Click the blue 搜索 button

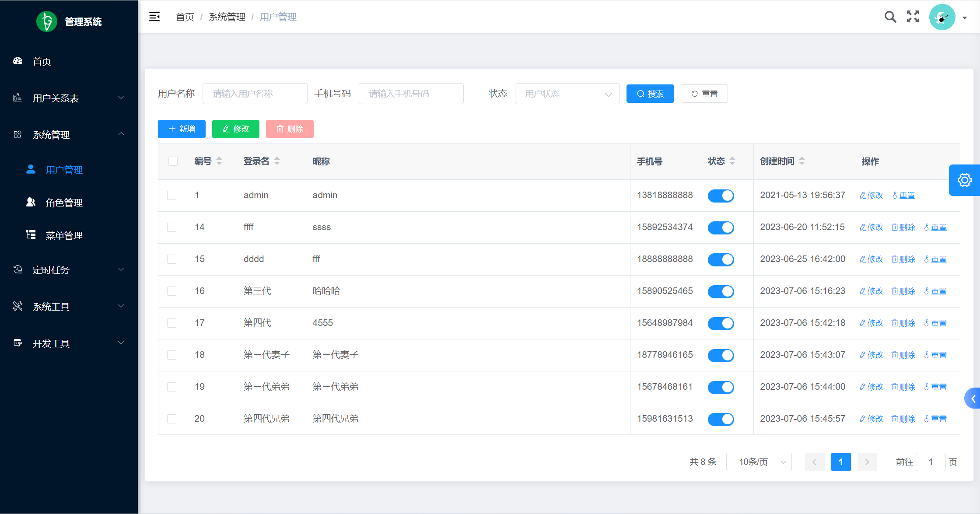point(650,94)
